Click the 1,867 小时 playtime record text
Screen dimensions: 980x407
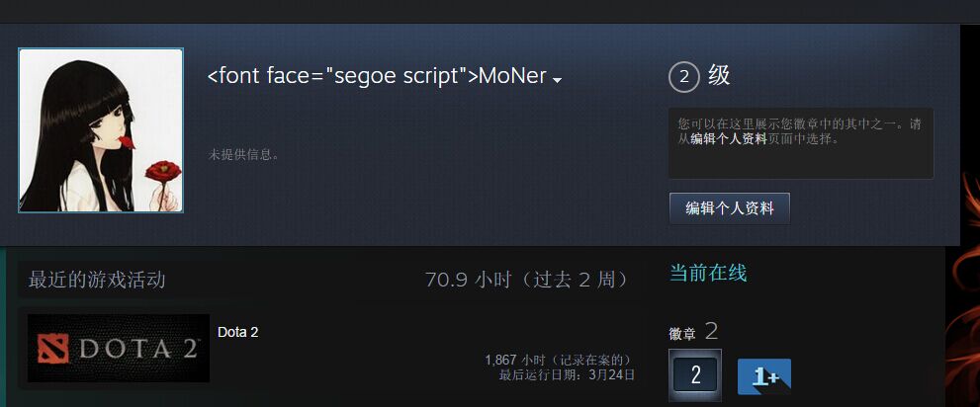(x=560, y=361)
